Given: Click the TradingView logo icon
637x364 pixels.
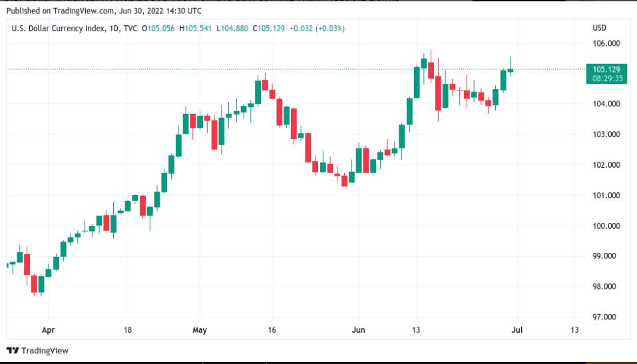Looking at the screenshot, I should (13, 351).
